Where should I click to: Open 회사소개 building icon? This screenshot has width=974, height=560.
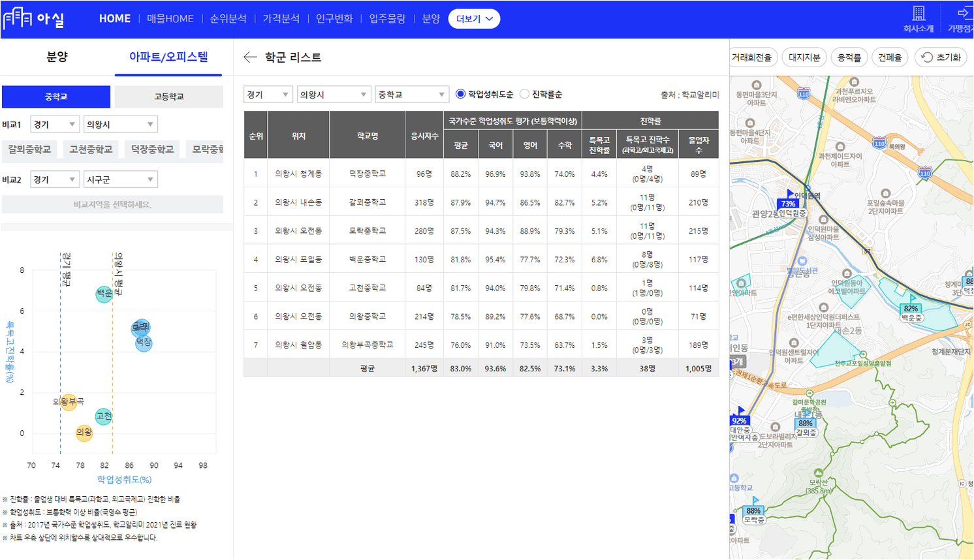pos(919,14)
